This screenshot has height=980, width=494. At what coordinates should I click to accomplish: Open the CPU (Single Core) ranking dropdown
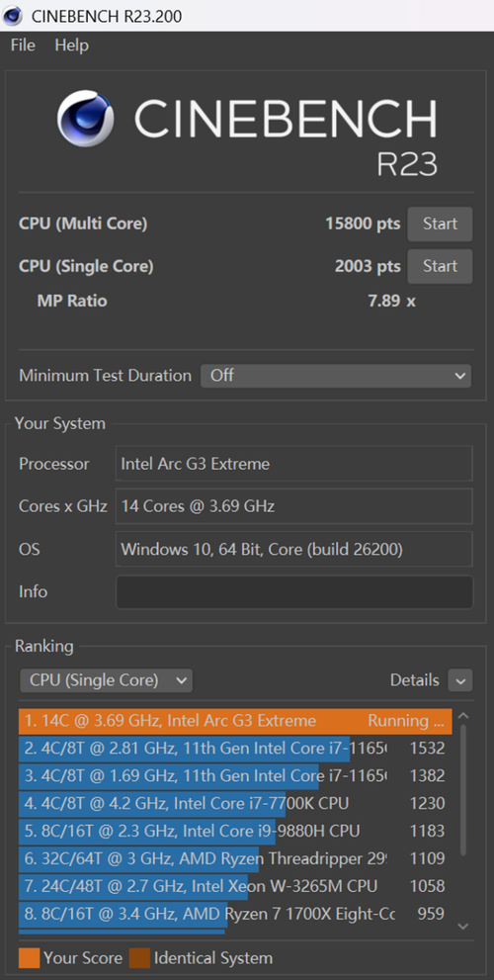[106, 680]
